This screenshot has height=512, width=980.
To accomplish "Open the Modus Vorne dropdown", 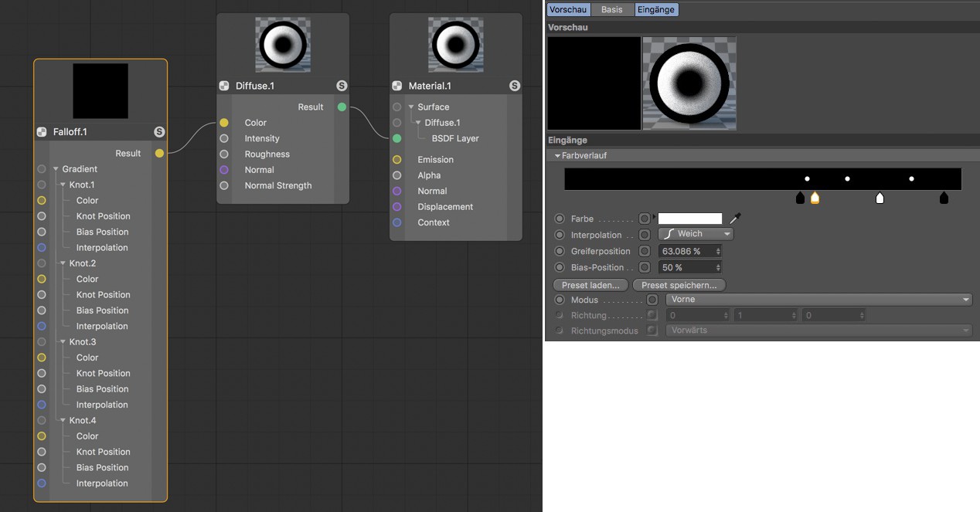I will 819,300.
